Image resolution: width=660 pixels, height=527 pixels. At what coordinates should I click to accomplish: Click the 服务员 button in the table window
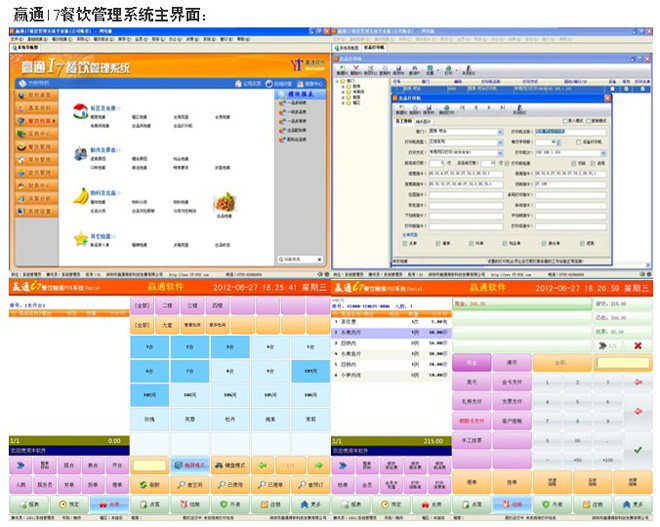[x=45, y=485]
